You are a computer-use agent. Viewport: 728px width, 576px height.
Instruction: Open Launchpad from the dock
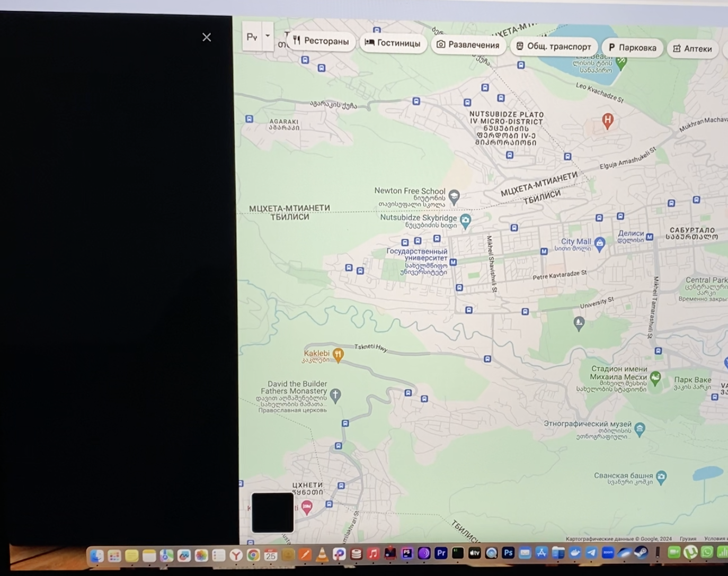(114, 555)
